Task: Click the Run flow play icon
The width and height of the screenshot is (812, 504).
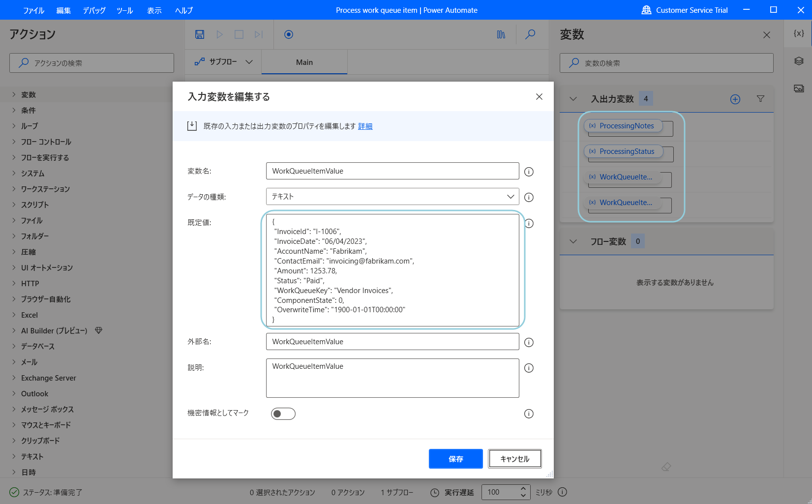Action: click(220, 34)
